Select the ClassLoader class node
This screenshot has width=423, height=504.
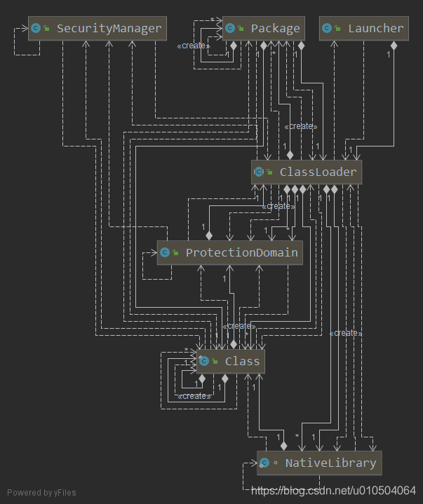307,172
